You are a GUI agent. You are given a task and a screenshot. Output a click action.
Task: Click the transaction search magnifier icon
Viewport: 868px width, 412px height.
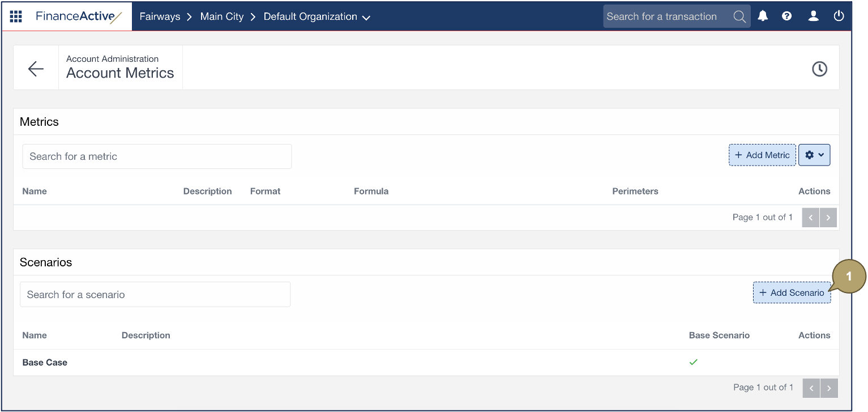739,16
